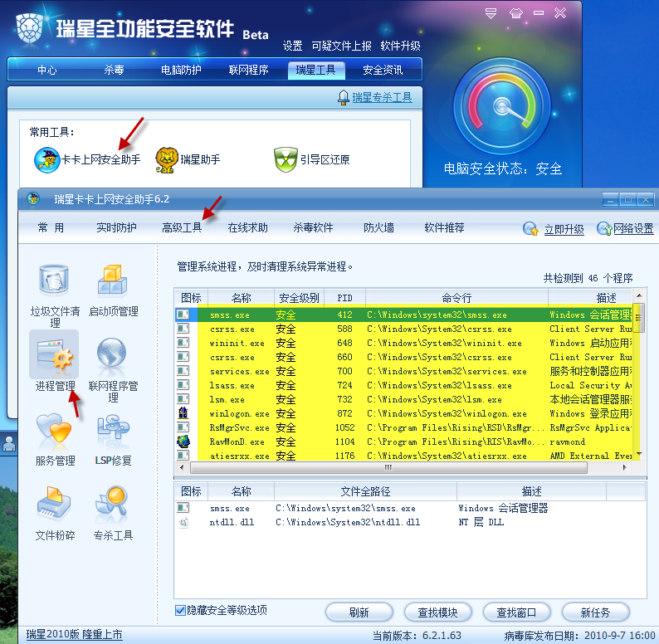
Task: Switch to 中心 tab
Action: coord(46,70)
